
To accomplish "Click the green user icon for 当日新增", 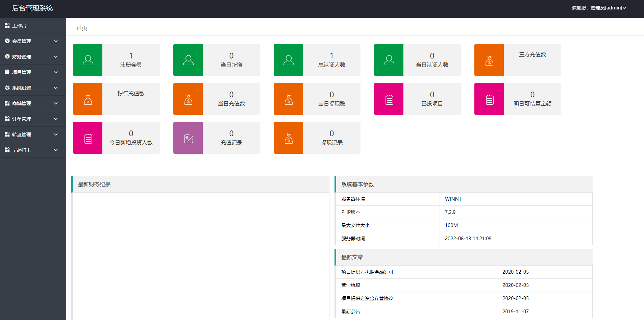I will click(188, 60).
